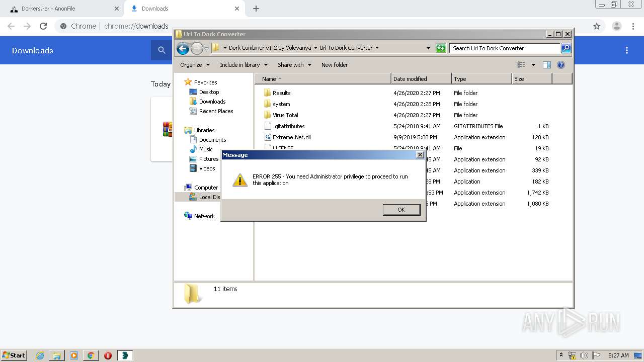This screenshot has height=362, width=644.
Task: Select Extreme.Net.dll file
Action: click(x=287, y=137)
